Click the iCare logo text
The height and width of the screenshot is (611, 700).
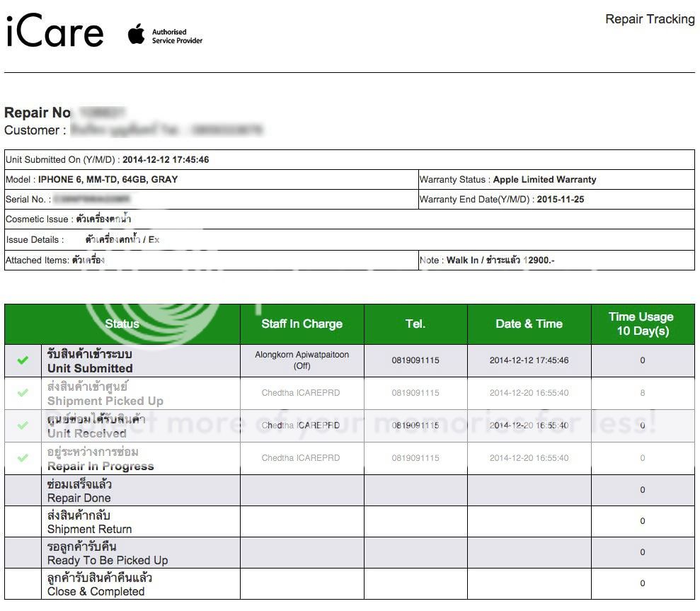coord(55,33)
